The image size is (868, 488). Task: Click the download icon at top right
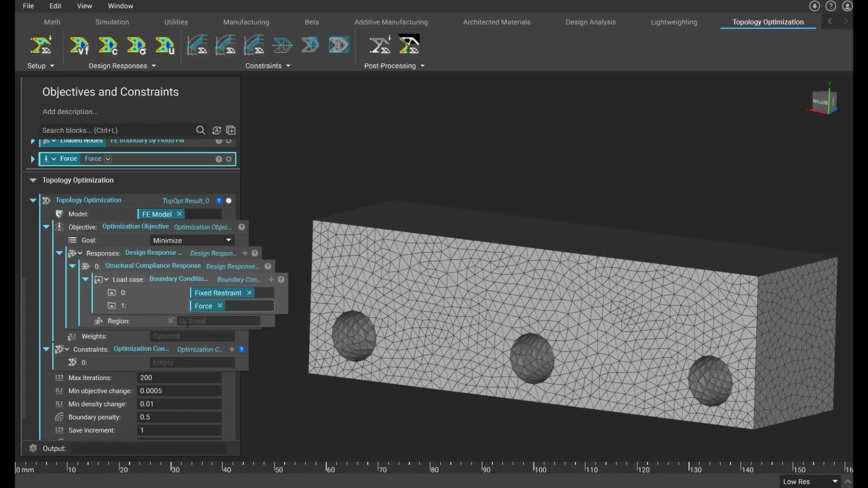[x=815, y=6]
